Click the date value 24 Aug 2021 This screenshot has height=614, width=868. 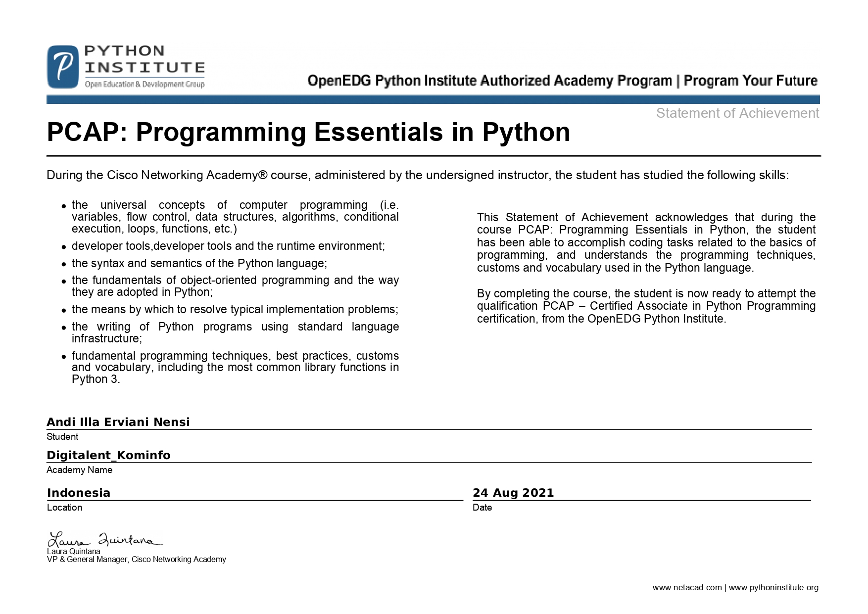(513, 493)
